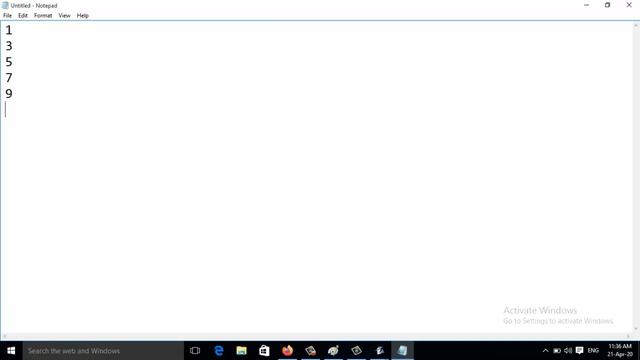Screen dimensions: 640x360
Task: Open the File menu
Action: [7, 16]
